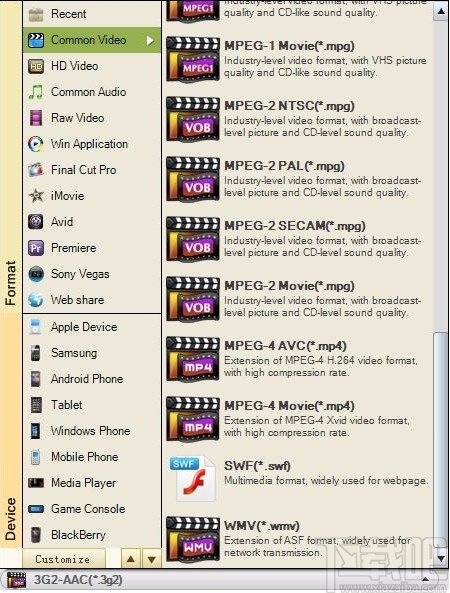This screenshot has height=593, width=450.
Task: Switch to the Format vertical tab
Action: point(11,157)
